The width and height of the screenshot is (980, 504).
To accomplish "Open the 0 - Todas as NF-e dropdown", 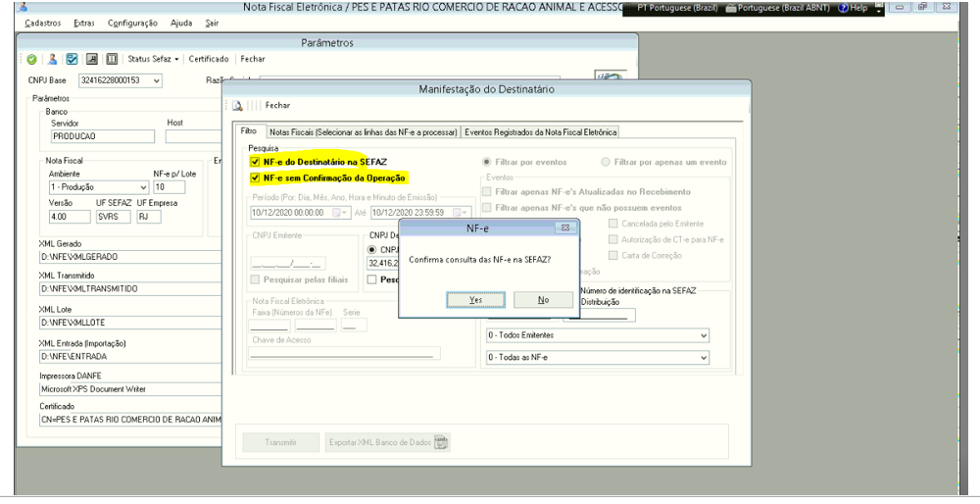I will click(704, 358).
